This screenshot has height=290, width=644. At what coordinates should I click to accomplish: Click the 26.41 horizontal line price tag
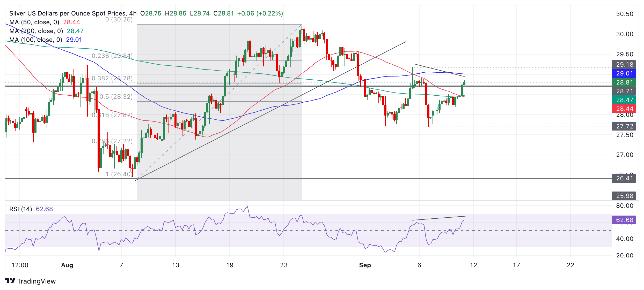624,178
